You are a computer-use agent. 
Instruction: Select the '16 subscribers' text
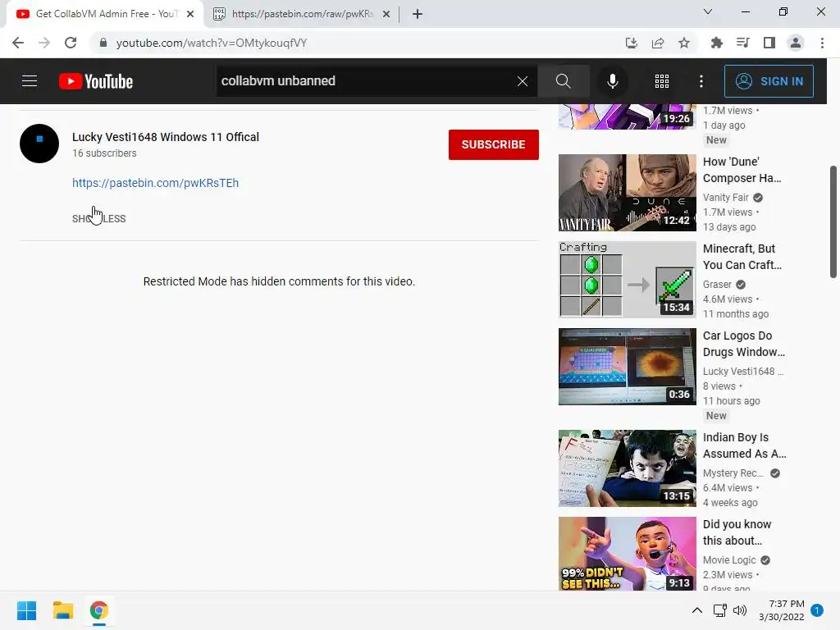point(104,153)
